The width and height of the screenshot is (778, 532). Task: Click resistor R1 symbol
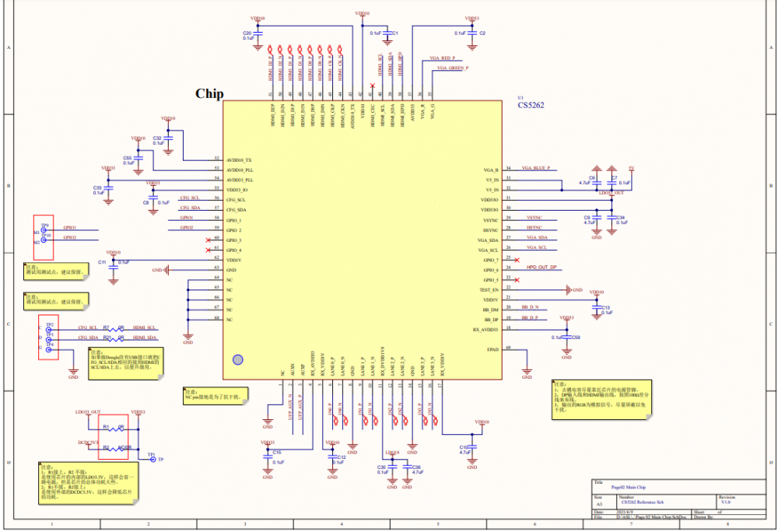[116, 429]
